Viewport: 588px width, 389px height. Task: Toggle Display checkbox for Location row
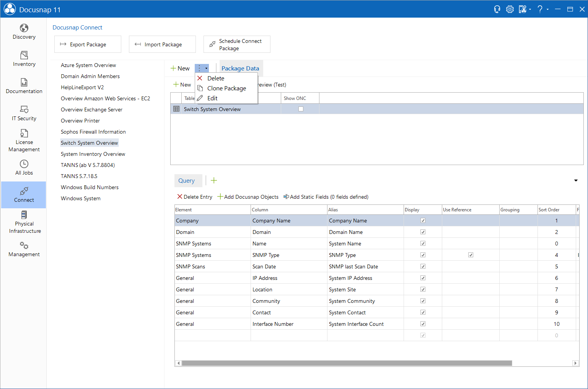(x=423, y=289)
